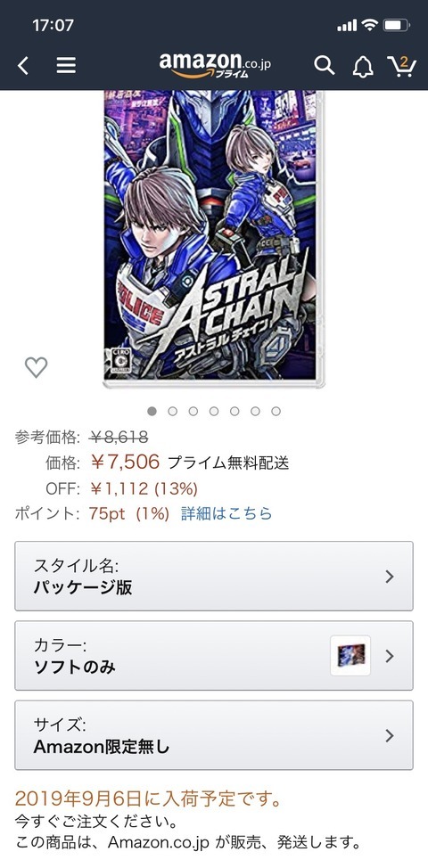Tap the Amazon.co.jp Prime logo
Image resolution: width=428 pixels, height=868 pixels.
point(215,65)
